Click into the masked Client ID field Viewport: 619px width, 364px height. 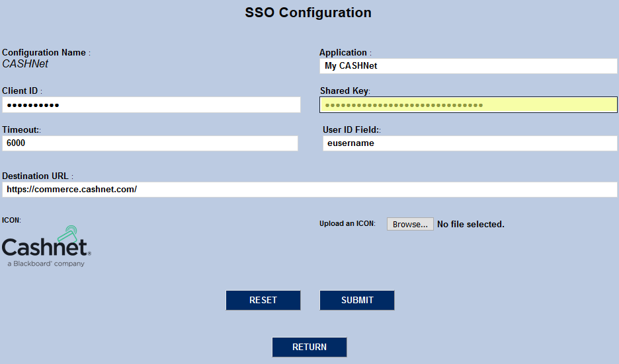(151, 105)
